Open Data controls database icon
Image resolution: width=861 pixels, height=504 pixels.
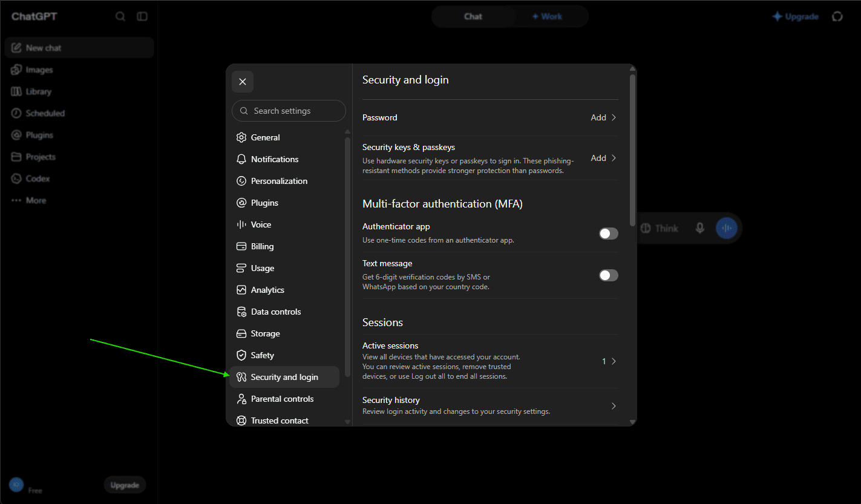[x=241, y=312]
